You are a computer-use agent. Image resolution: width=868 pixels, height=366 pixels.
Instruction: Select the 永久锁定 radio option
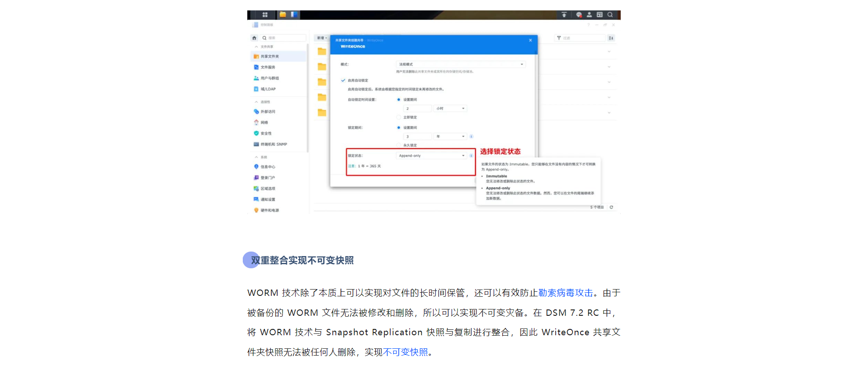point(399,145)
